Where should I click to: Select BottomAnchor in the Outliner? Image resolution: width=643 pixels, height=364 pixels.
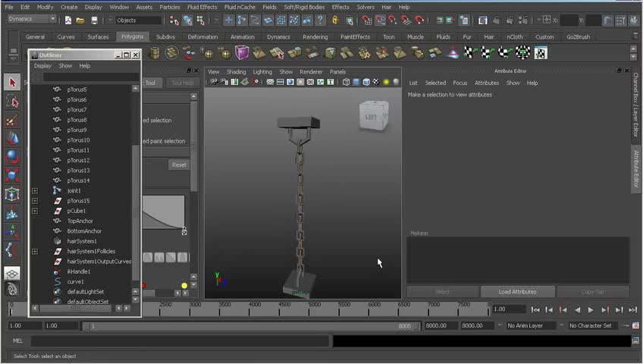pyautogui.click(x=84, y=231)
